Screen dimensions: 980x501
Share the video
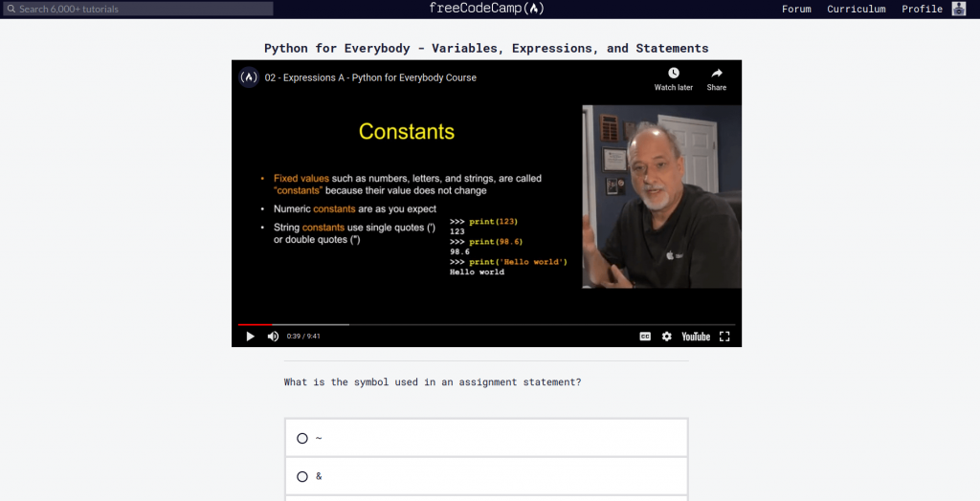click(x=716, y=79)
